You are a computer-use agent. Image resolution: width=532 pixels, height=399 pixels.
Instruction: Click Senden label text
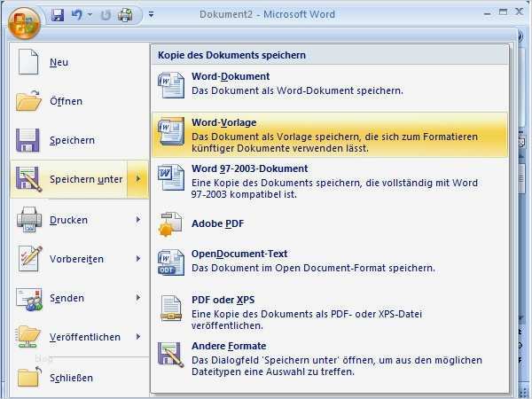tap(66, 298)
